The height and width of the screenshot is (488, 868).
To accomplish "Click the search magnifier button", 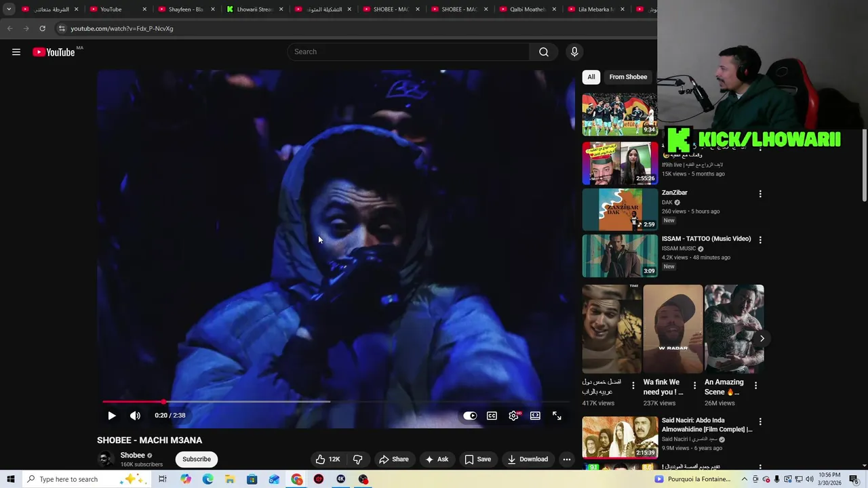I will coord(544,52).
